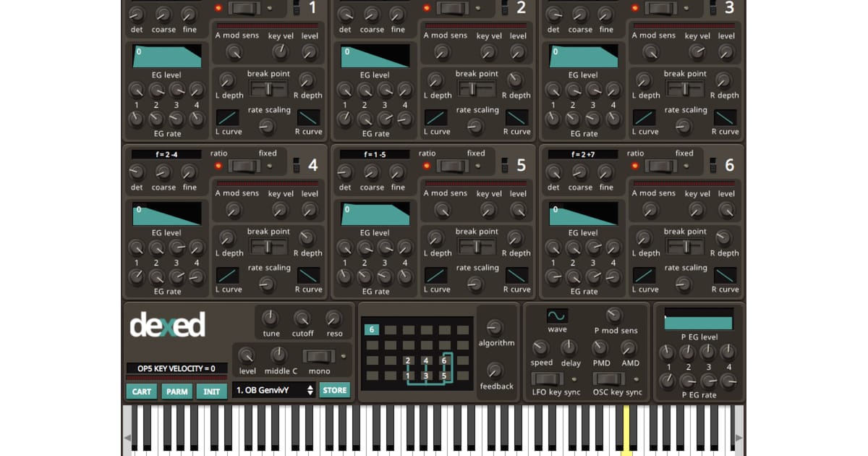868x456 pixels.
Task: Toggle the LFO key sync switch
Action: (548, 379)
